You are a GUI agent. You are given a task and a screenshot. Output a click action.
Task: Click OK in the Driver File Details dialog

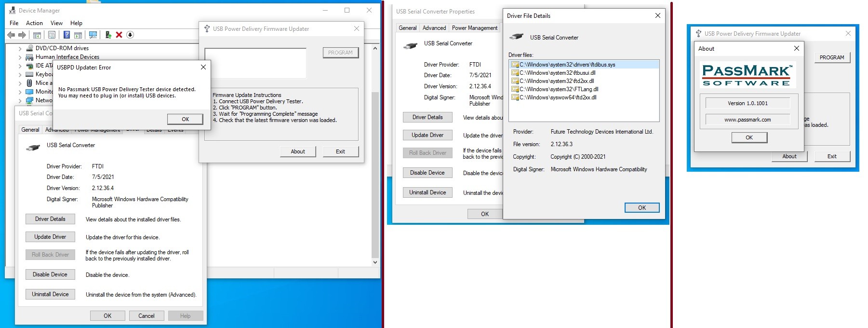pyautogui.click(x=642, y=208)
